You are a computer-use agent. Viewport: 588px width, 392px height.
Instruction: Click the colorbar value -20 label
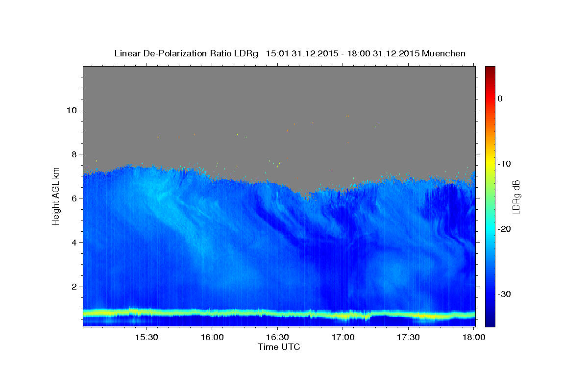coord(504,229)
